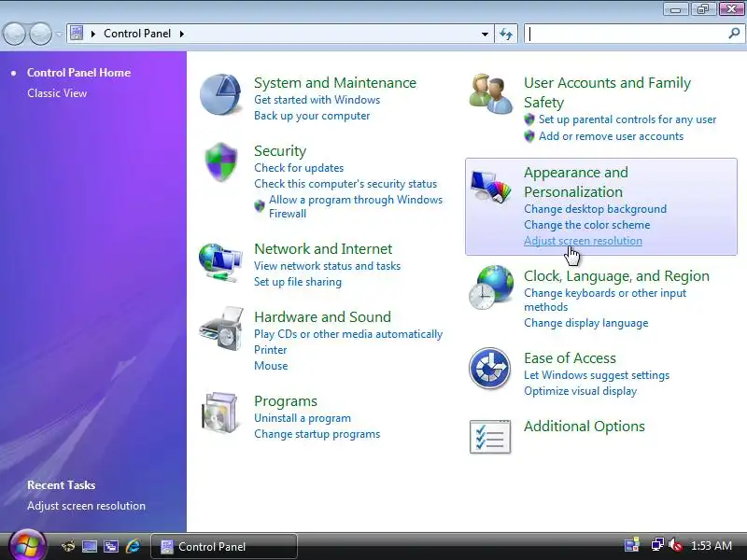Screen dimensions: 747x560
Task: Open the address bar history dropdown arrow
Action: (485, 35)
